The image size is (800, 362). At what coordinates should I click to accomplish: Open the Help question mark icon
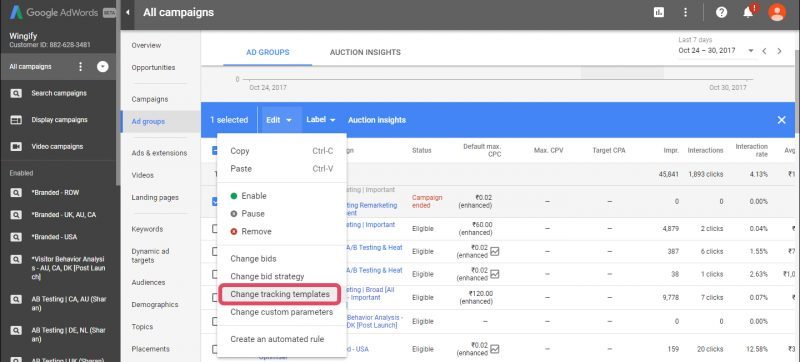pyautogui.click(x=721, y=12)
